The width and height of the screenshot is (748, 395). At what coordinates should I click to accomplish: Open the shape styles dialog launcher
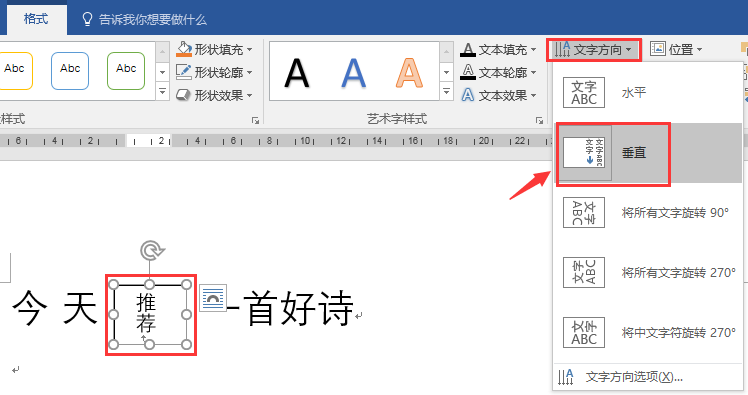pos(256,121)
